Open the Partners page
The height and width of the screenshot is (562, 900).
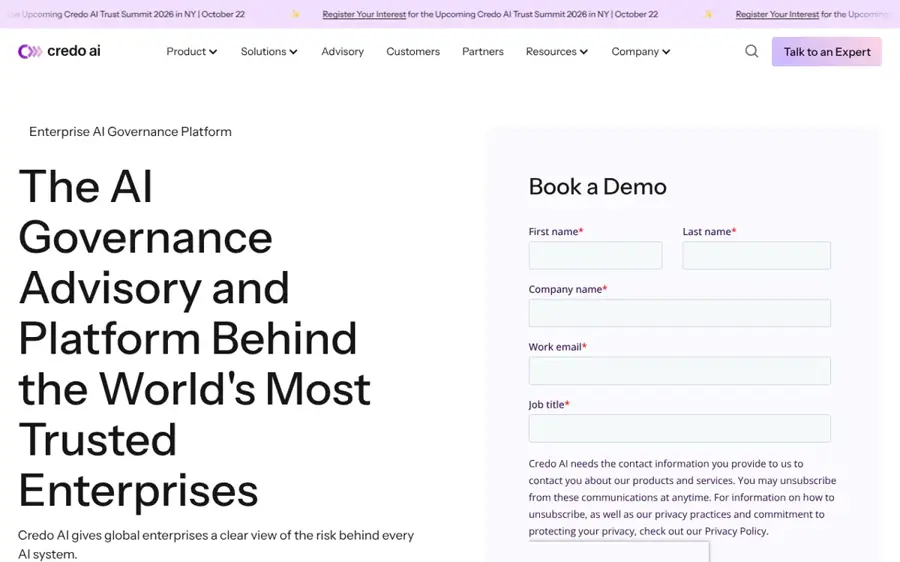coord(483,52)
